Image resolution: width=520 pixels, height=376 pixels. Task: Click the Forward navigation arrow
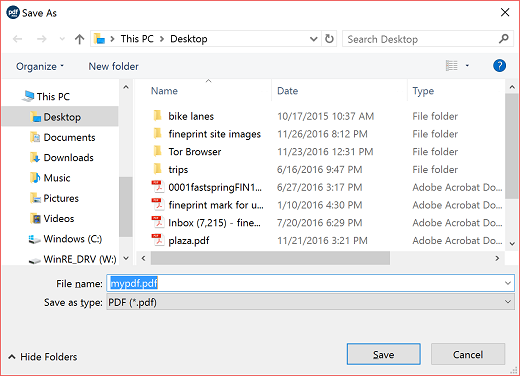coord(42,39)
